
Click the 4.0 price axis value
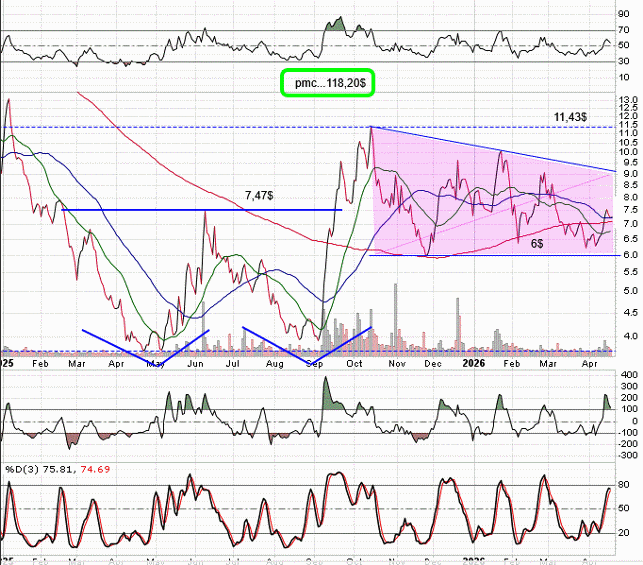click(x=627, y=336)
